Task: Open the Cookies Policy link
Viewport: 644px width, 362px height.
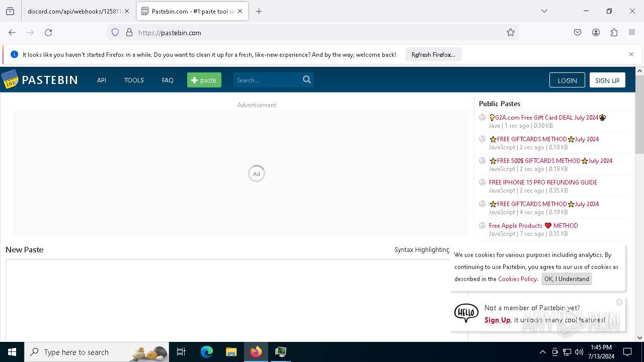Action: point(517,279)
